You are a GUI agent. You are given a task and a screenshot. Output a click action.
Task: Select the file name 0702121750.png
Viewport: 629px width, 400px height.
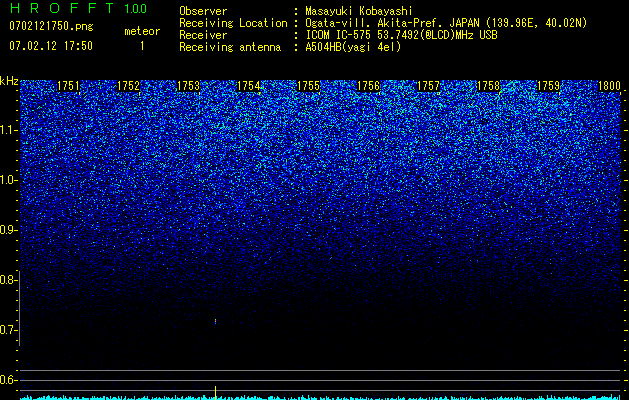pyautogui.click(x=51, y=26)
